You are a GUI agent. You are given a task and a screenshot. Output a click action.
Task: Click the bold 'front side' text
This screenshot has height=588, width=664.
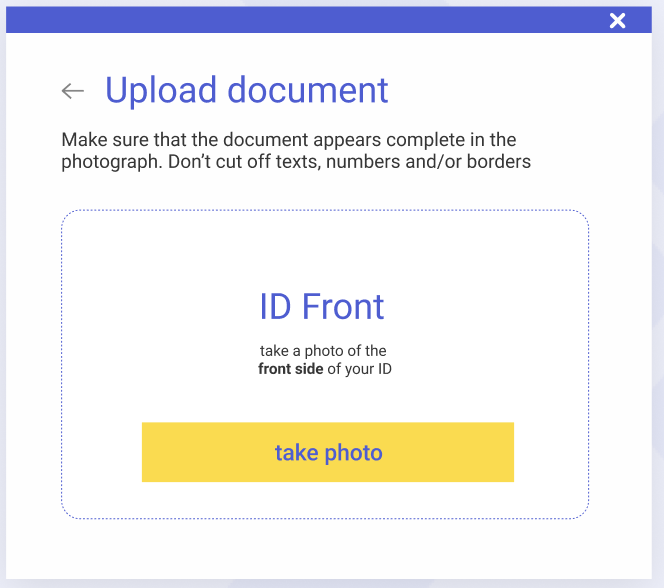coord(290,369)
